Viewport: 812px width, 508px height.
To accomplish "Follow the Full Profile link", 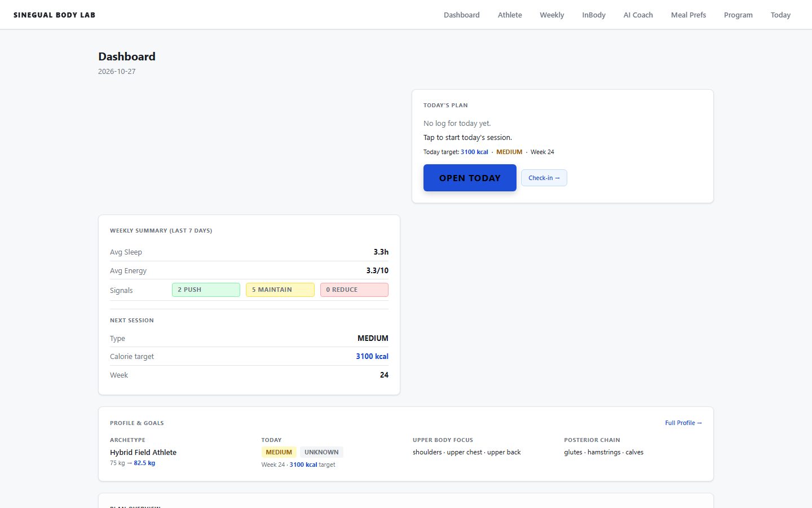I will pyautogui.click(x=683, y=423).
